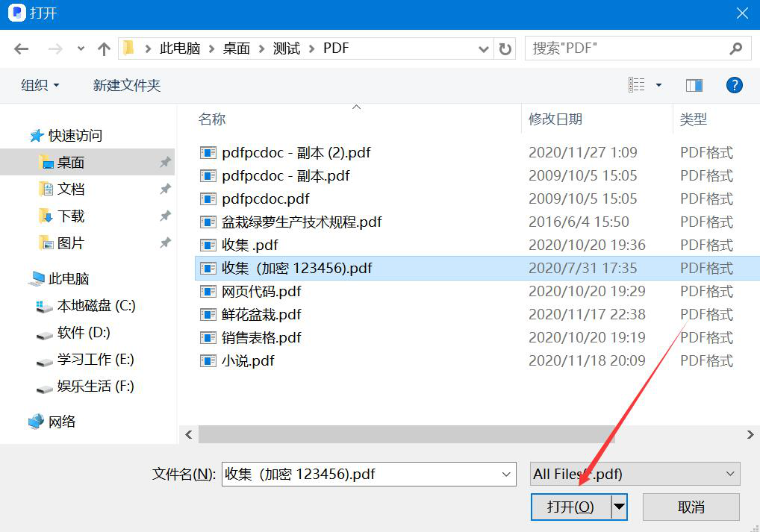Click date 2020/11/27 1:09 cell
760x532 pixels.
pos(582,153)
